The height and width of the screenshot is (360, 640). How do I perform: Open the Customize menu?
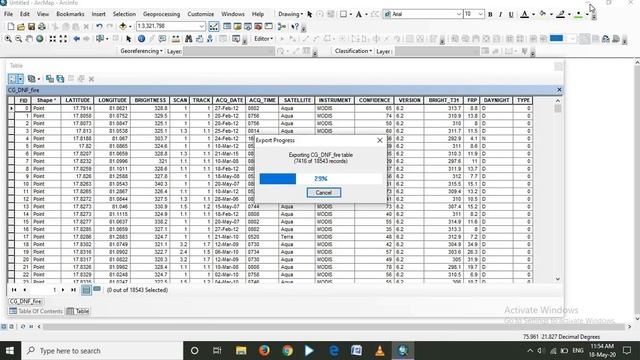tap(200, 14)
